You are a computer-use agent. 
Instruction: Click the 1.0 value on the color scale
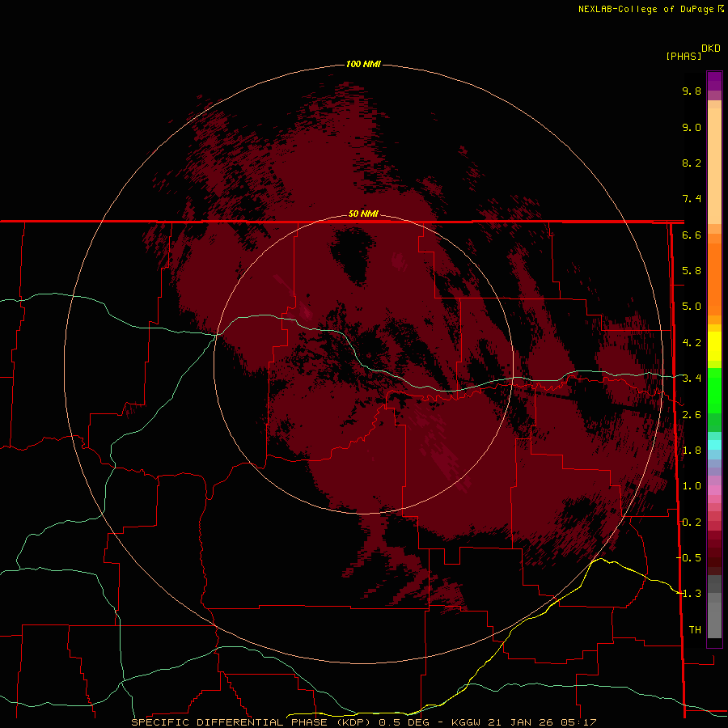692,486
